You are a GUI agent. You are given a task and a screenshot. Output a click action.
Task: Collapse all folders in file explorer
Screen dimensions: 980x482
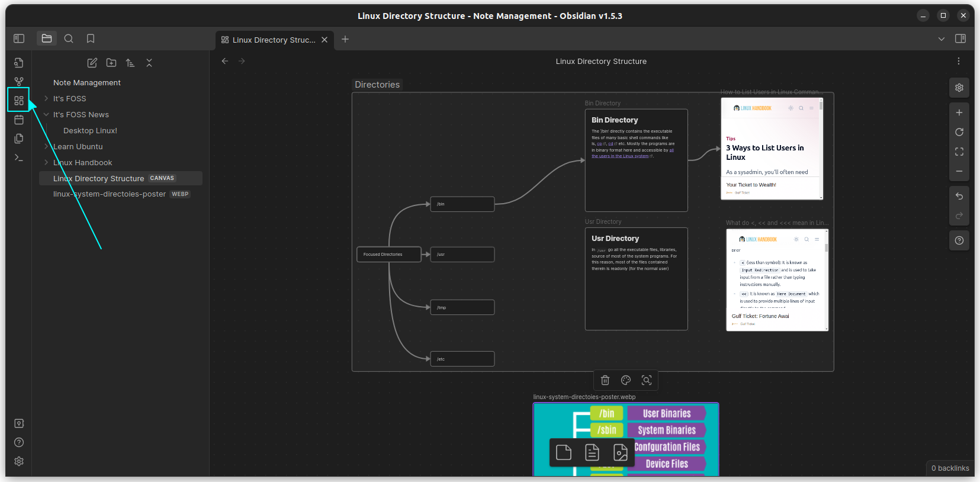tap(149, 63)
